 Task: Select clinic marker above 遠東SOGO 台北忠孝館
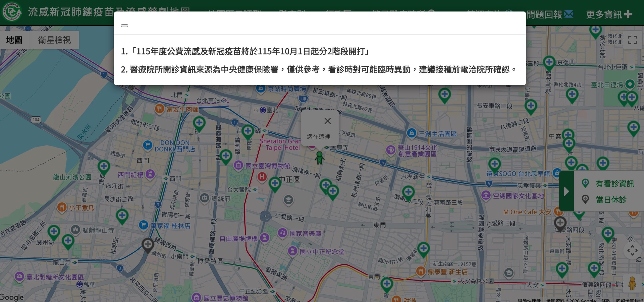[x=495, y=166]
